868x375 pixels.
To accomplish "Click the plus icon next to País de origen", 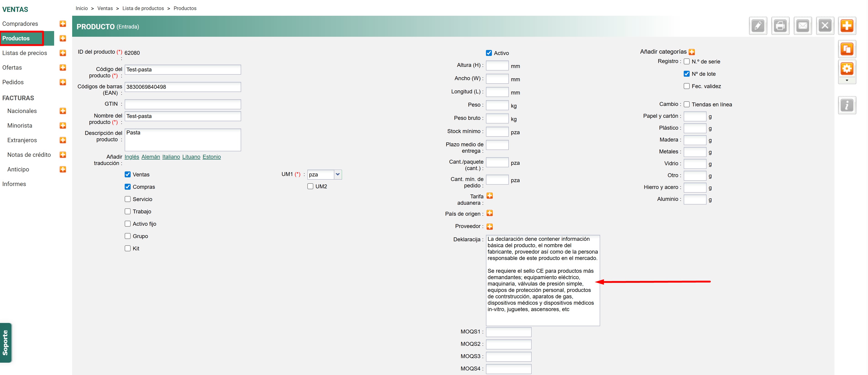I will click(490, 213).
